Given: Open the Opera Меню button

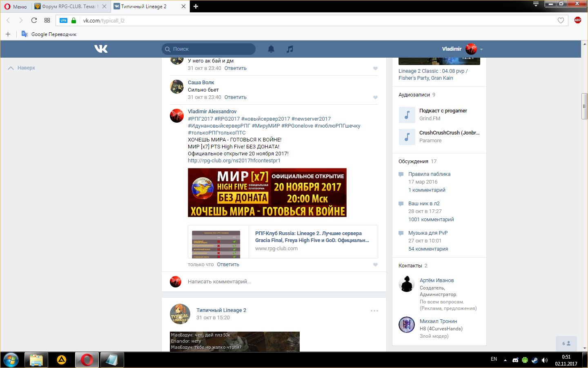Looking at the screenshot, I should point(16,7).
